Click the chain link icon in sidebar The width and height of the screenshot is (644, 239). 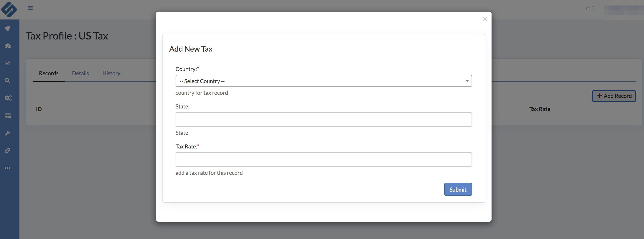pyautogui.click(x=8, y=151)
